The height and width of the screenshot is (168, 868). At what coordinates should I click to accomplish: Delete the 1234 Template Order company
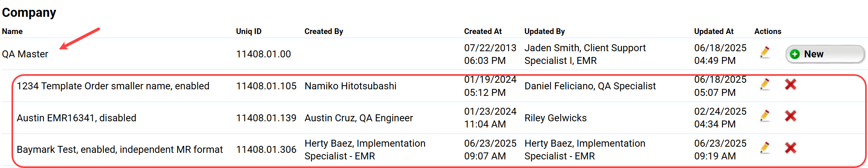790,84
